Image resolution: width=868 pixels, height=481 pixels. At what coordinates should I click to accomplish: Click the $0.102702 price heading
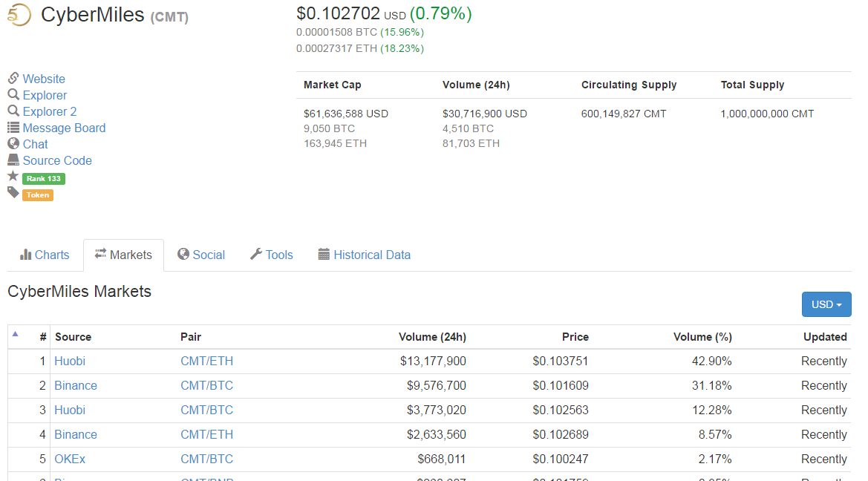(339, 13)
